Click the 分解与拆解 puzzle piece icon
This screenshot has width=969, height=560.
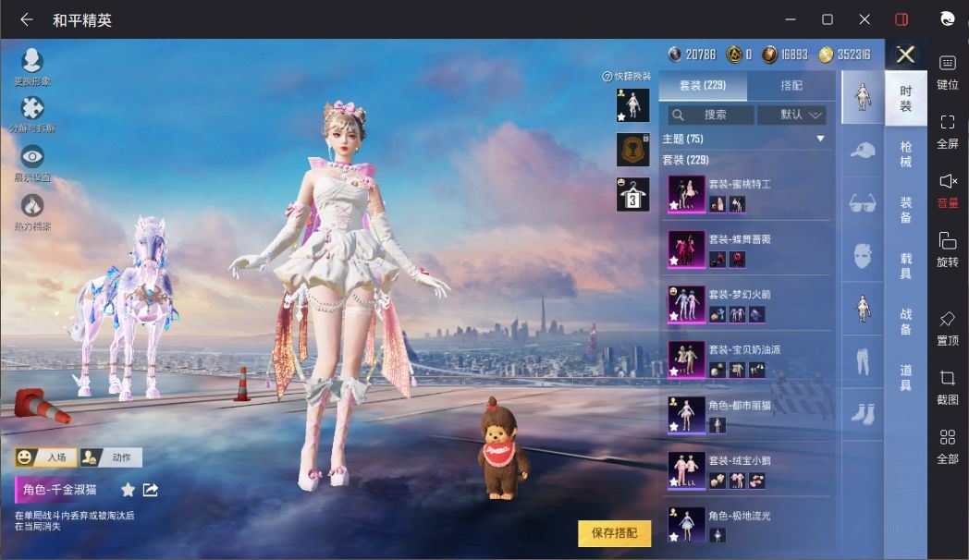point(31,109)
